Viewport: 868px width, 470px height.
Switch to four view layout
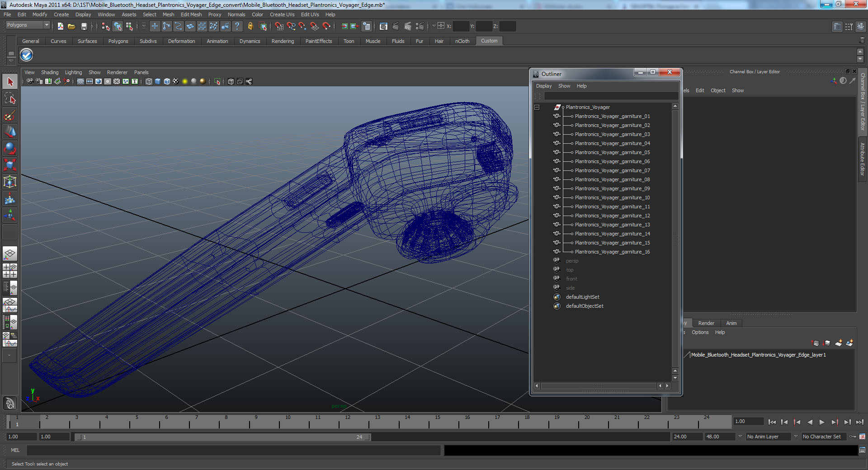point(10,271)
